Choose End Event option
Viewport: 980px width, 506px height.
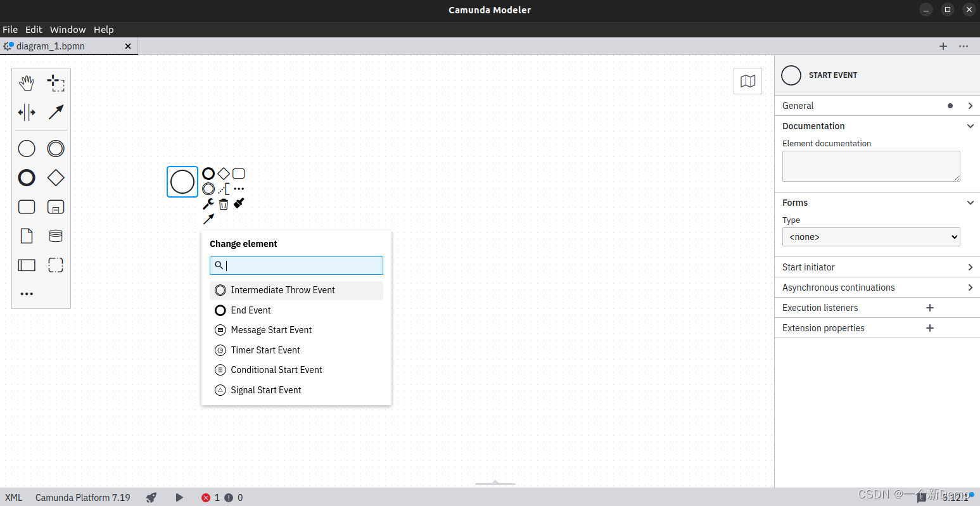pos(296,310)
